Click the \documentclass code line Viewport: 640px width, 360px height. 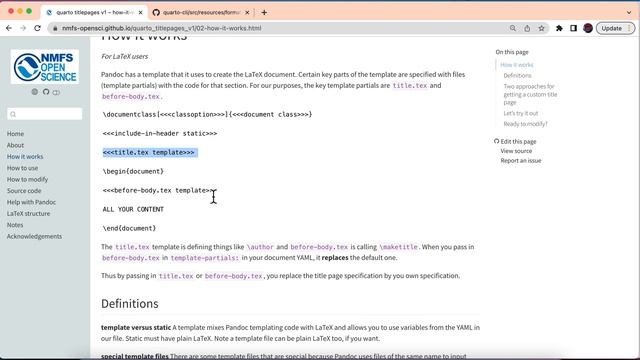coord(207,115)
